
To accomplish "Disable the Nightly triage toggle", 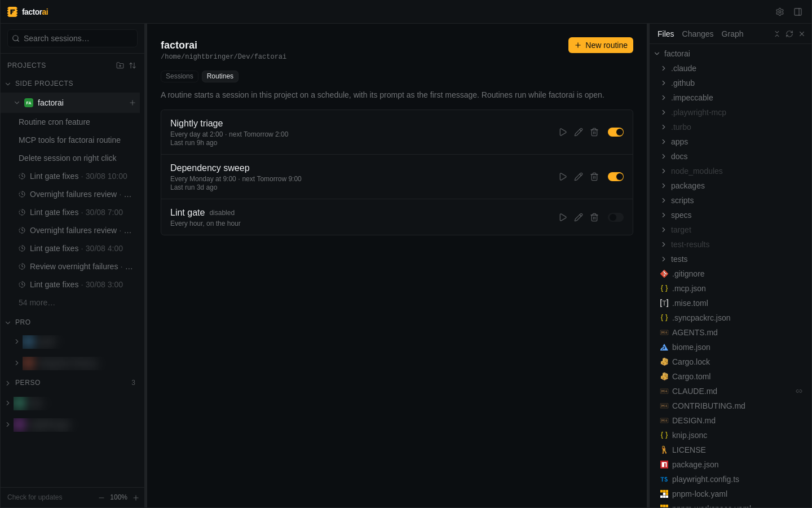I will (x=616, y=132).
